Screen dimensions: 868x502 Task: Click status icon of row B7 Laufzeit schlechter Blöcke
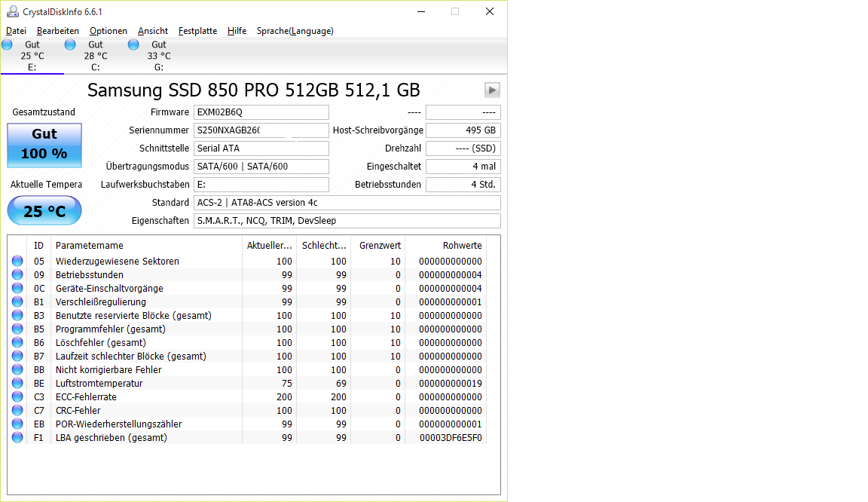pyautogui.click(x=18, y=356)
